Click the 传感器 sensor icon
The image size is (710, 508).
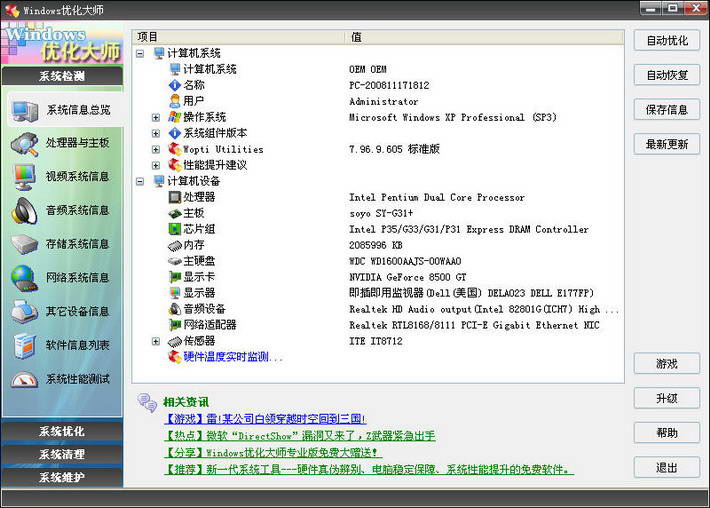[x=175, y=341]
